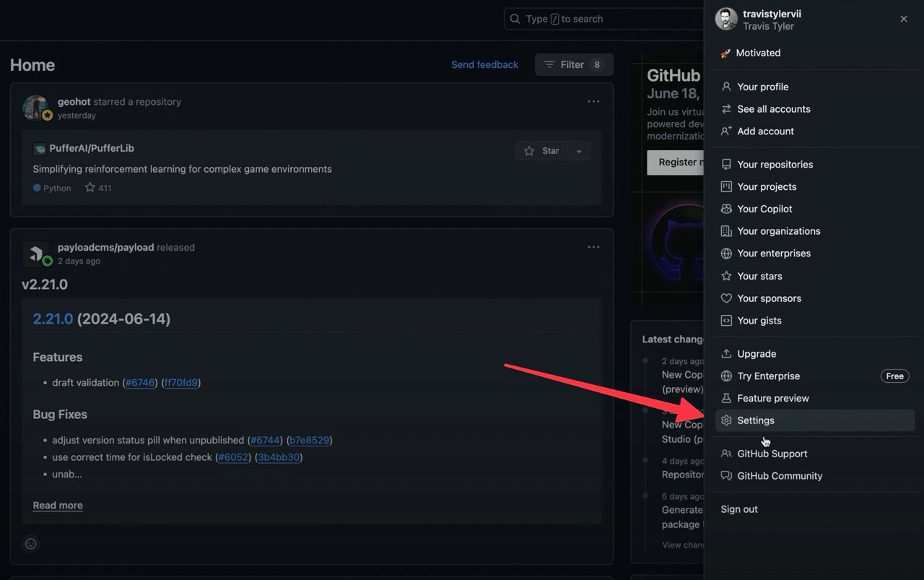Image resolution: width=924 pixels, height=580 pixels.
Task: Open Feature preview beaker item
Action: [x=772, y=398]
